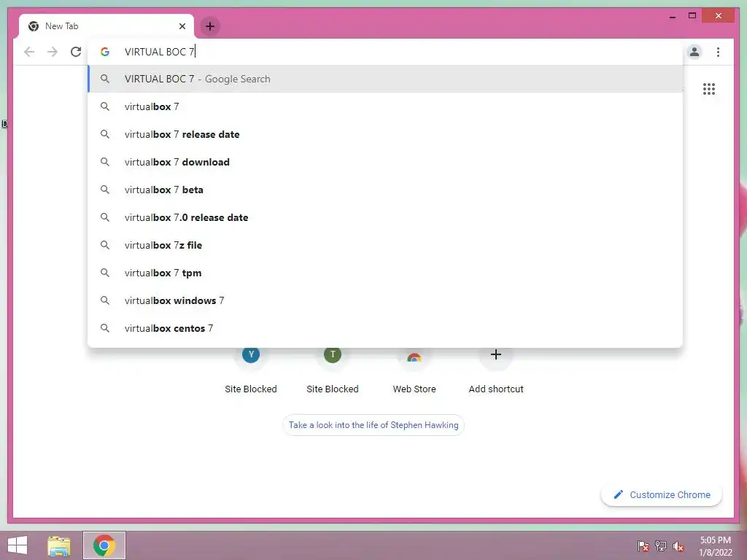The width and height of the screenshot is (747, 560).
Task: Select 'virtualbox 7.0 release date' suggestion
Action: [385, 217]
